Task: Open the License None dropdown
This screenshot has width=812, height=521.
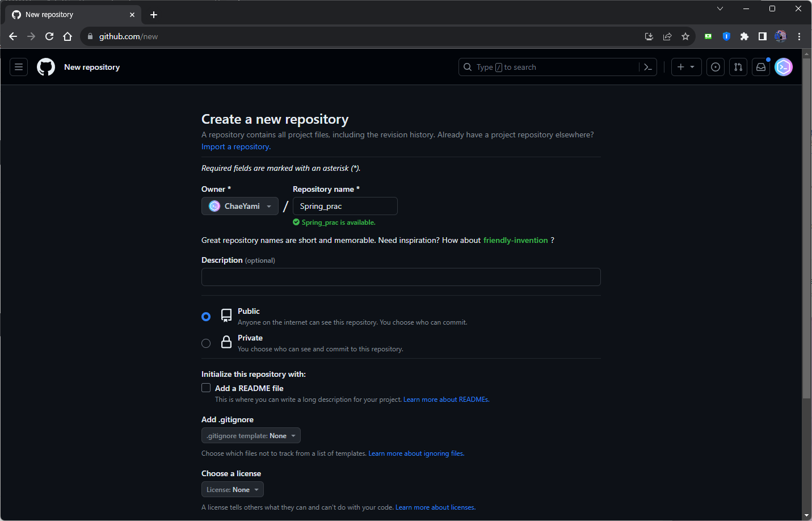Action: 233,489
